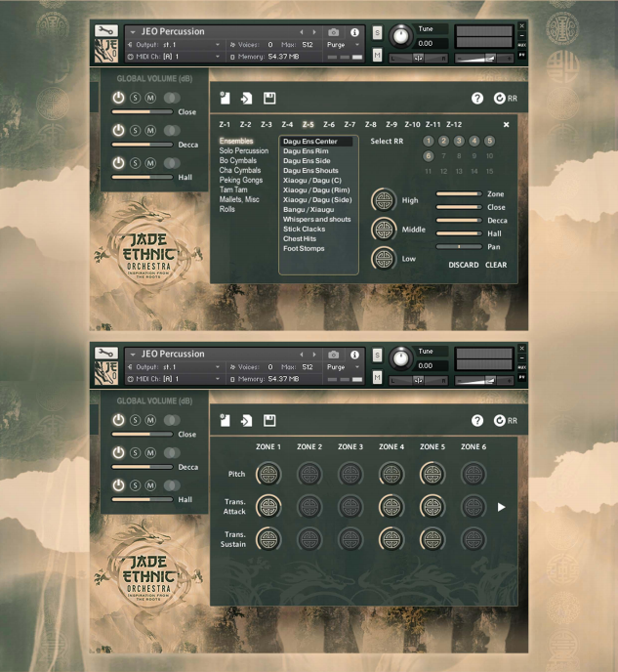Click the wrench icon in the upper instrument header

(105, 31)
